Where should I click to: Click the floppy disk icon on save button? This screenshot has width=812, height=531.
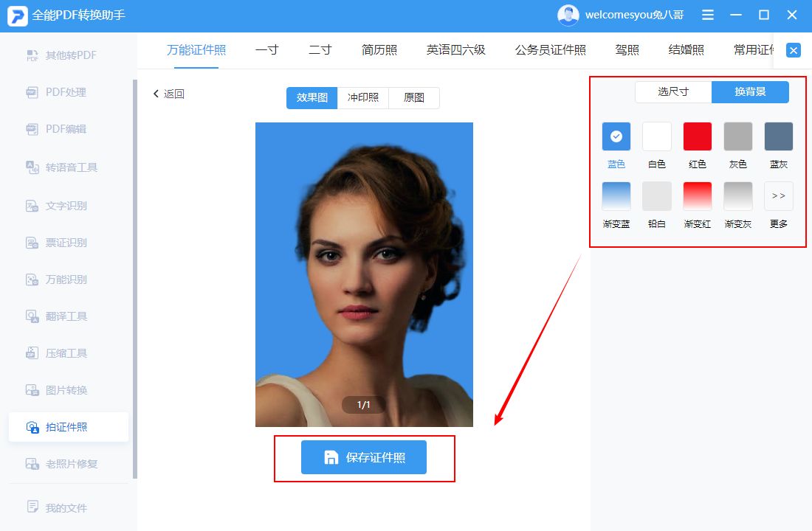pyautogui.click(x=331, y=457)
